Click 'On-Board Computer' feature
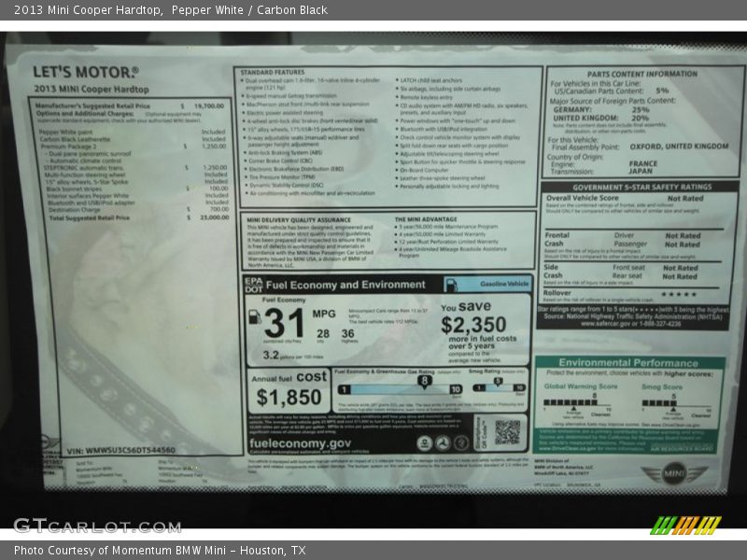 pos(425,170)
